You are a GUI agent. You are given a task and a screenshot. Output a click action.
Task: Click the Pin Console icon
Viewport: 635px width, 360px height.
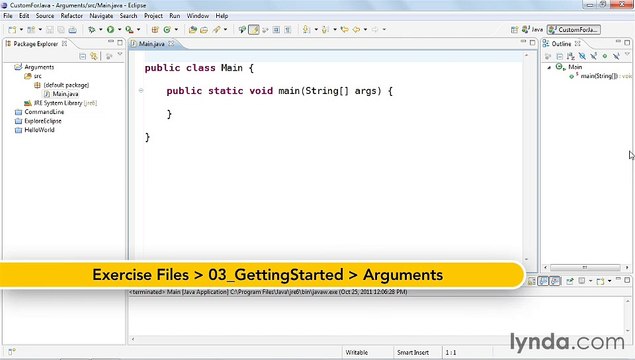click(x=570, y=281)
